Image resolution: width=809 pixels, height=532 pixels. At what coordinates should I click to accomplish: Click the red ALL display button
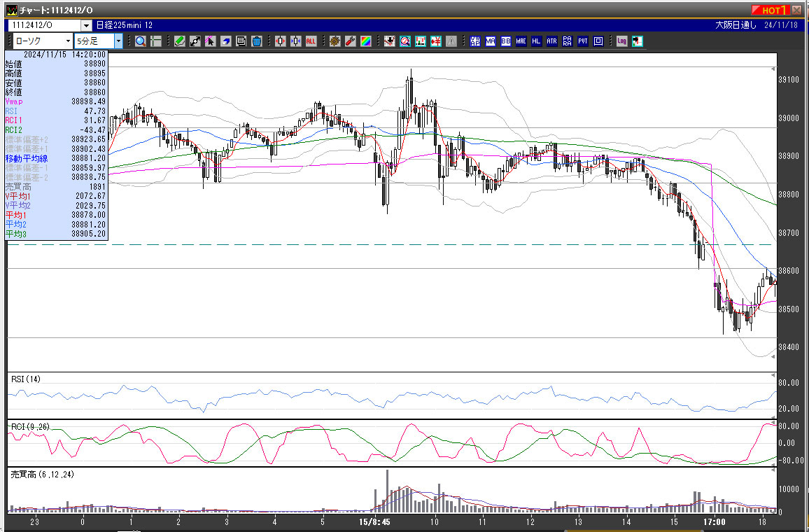pyautogui.click(x=311, y=41)
